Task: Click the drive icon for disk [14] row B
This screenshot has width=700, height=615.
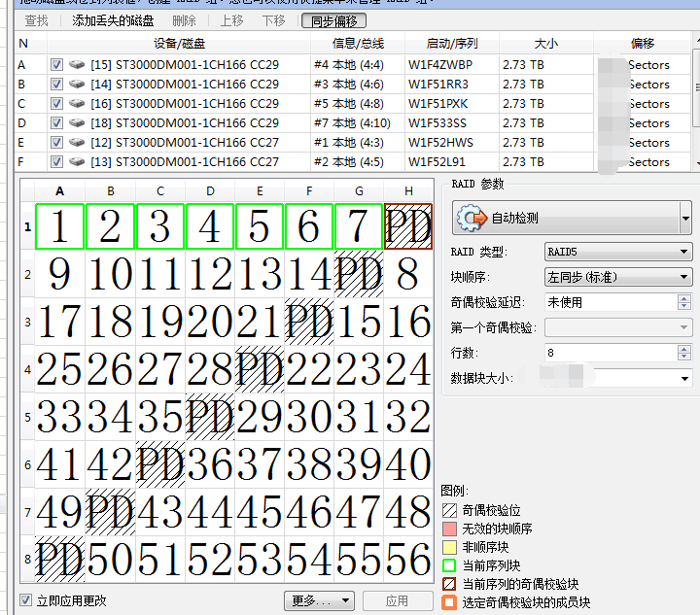Action: tap(78, 85)
